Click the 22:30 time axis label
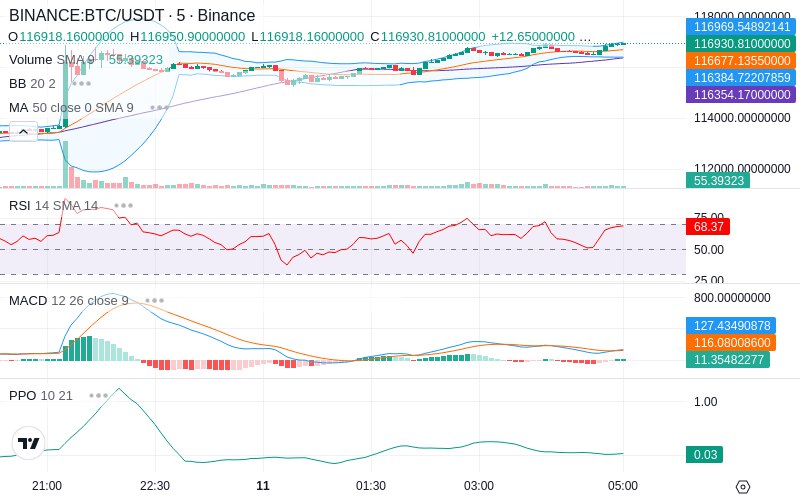This screenshot has height=500, width=800. click(155, 486)
